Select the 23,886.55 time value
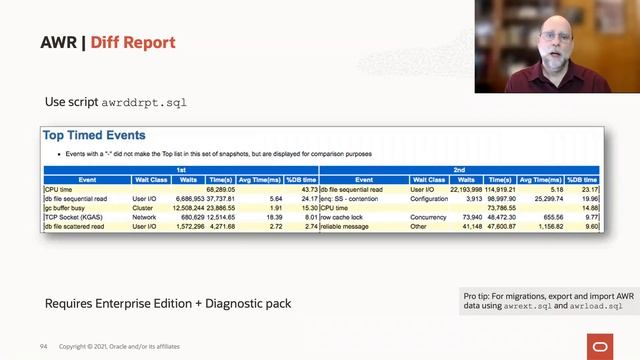Screen dimensions: 640x360 click(221, 208)
